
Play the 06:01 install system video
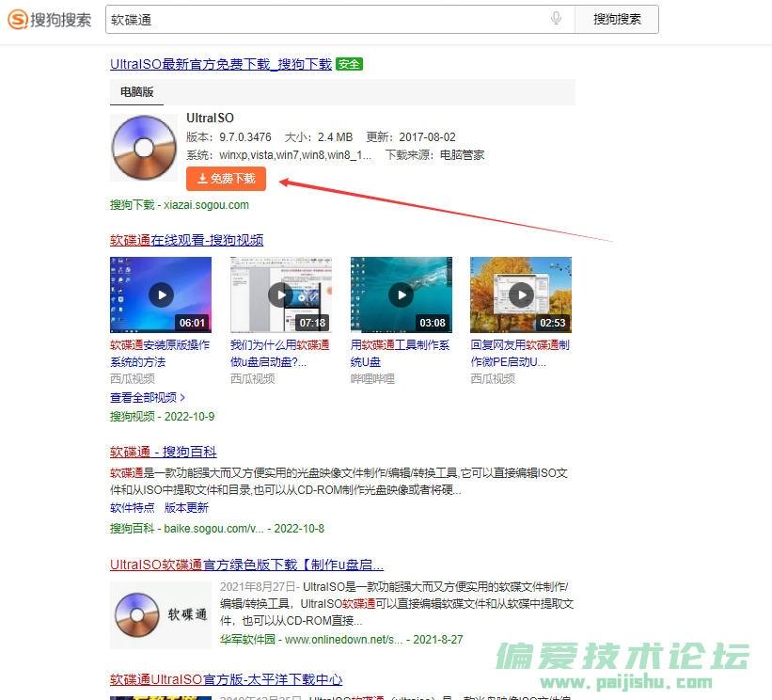pos(161,294)
